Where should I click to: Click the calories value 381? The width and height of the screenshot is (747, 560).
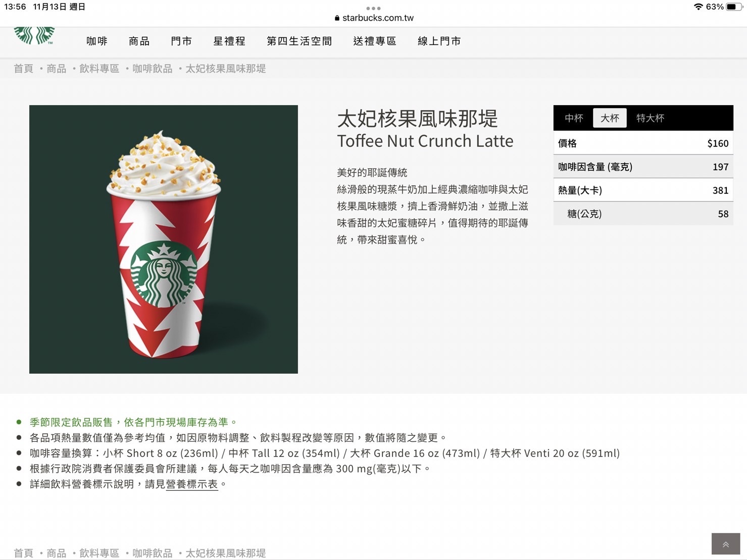[x=721, y=190]
